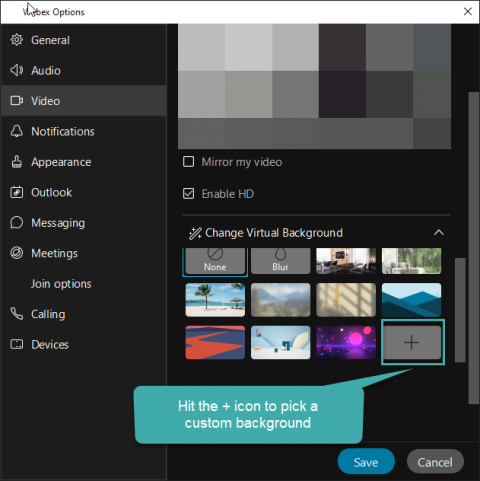The image size is (480, 481).
Task: Select the beige wall with shadows background
Action: tap(346, 300)
